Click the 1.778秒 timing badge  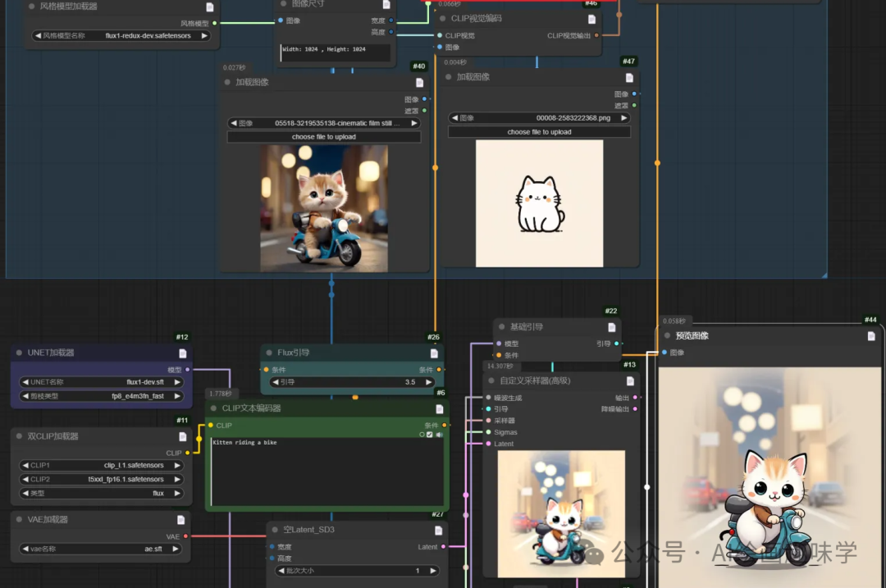pos(220,393)
